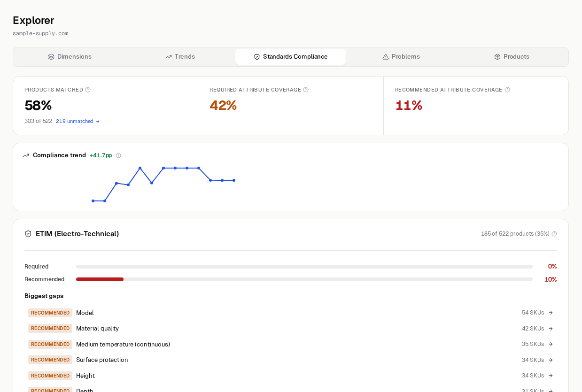Viewport: 582px width, 392px height.
Task: Click the Standards Compliance shield icon
Action: pyautogui.click(x=257, y=57)
